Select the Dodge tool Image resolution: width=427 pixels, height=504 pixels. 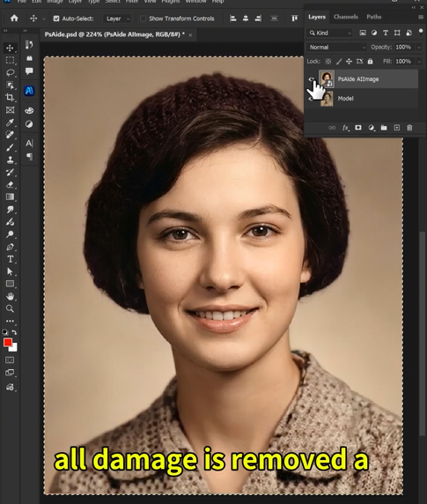coord(10,234)
